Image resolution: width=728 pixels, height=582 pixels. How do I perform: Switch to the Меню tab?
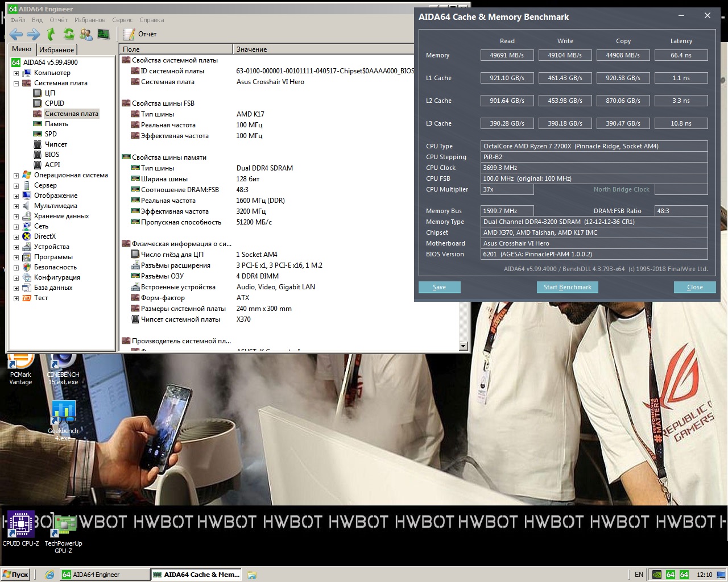(22, 49)
